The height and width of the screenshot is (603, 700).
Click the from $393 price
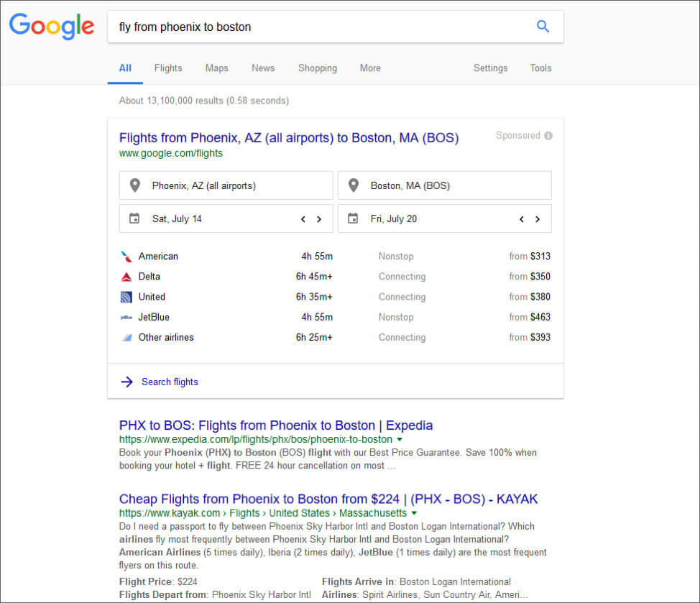click(x=530, y=337)
